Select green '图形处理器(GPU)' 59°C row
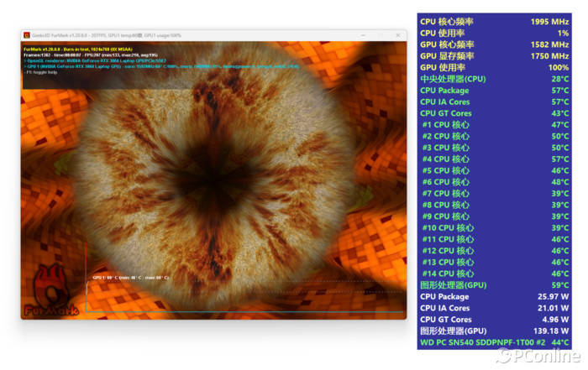The width and height of the screenshot is (588, 370). point(494,285)
